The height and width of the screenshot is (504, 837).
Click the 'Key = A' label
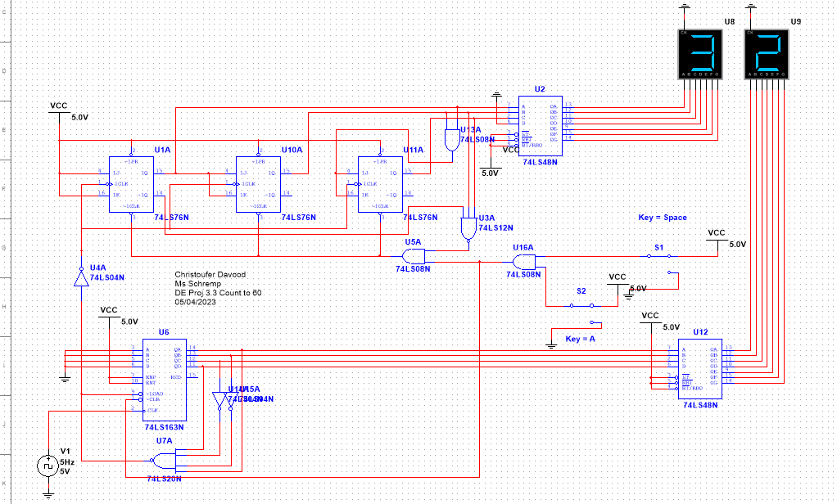(580, 338)
